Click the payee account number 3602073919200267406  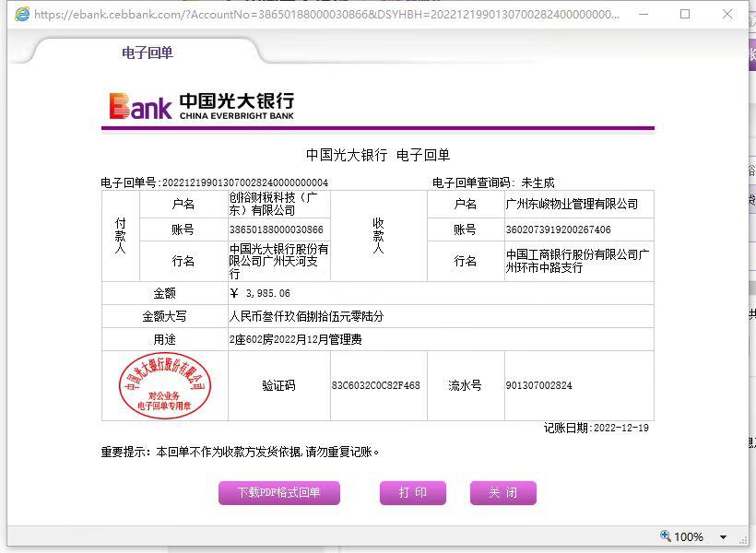558,229
